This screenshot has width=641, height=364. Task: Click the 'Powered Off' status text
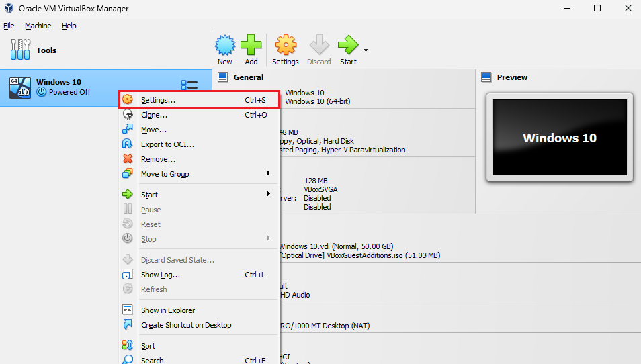click(70, 92)
